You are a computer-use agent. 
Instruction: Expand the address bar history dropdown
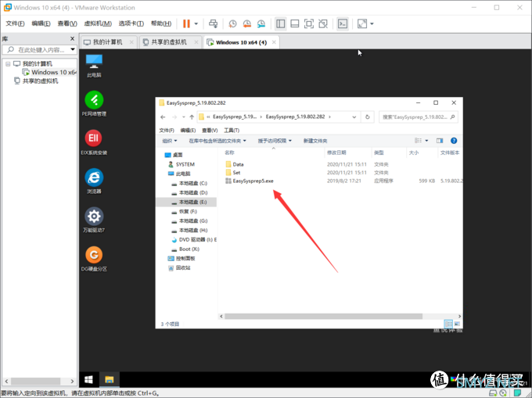pyautogui.click(x=354, y=117)
